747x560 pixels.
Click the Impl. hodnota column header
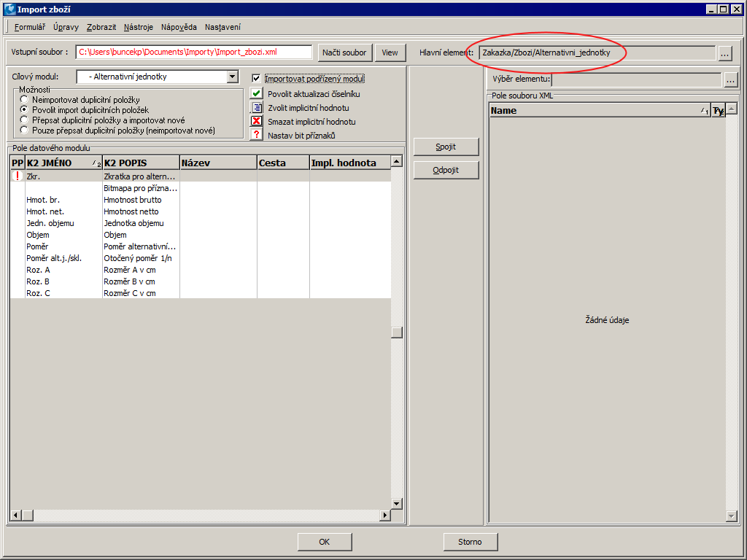point(350,163)
